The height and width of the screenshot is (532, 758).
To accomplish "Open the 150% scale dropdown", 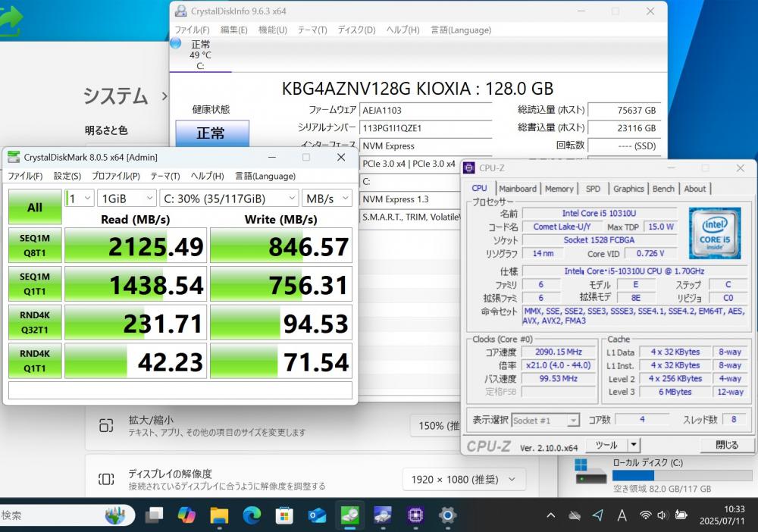I will pos(436,426).
